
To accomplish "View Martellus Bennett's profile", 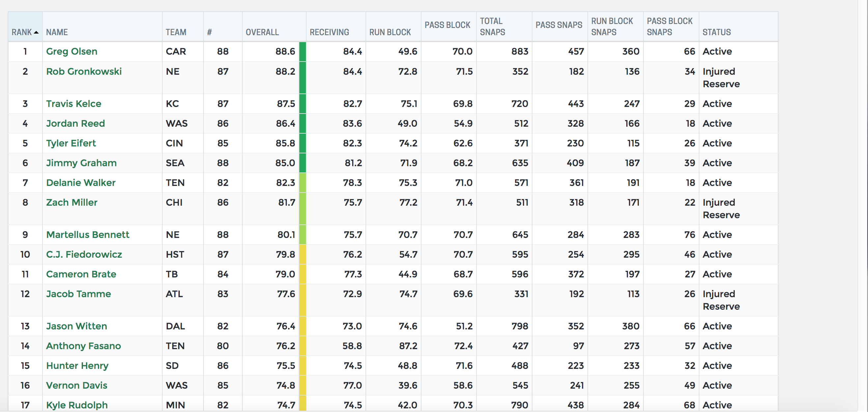I will pos(88,235).
